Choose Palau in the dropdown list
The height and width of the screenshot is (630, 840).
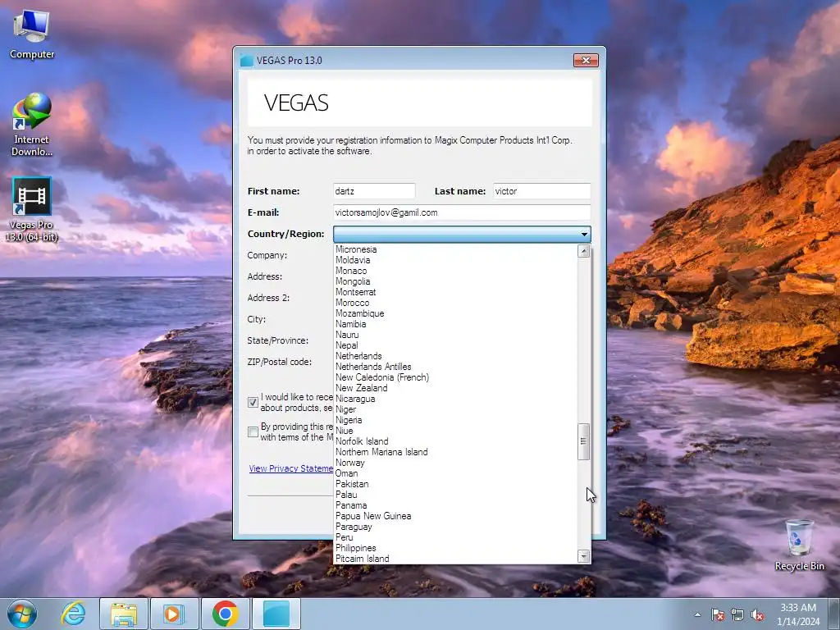coord(455,495)
